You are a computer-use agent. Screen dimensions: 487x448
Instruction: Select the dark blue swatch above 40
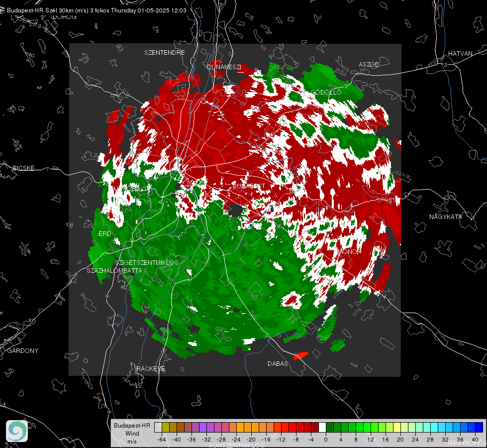(x=479, y=427)
